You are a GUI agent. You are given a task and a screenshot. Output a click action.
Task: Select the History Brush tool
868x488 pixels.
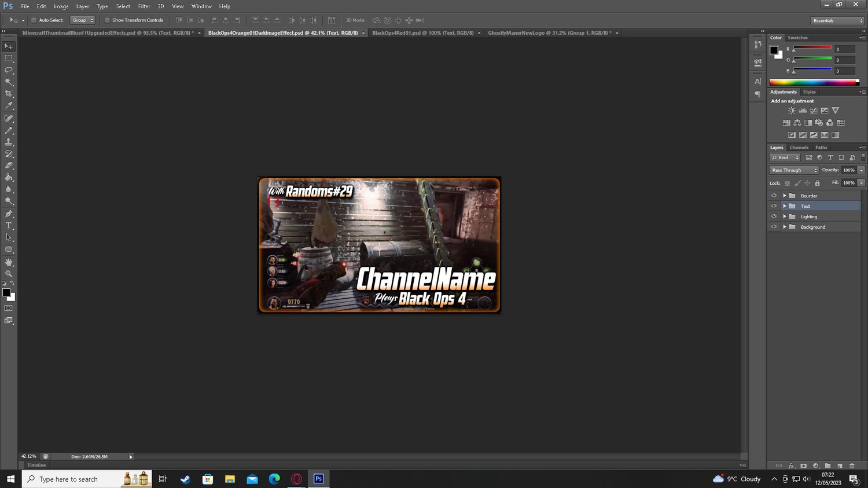click(x=9, y=154)
